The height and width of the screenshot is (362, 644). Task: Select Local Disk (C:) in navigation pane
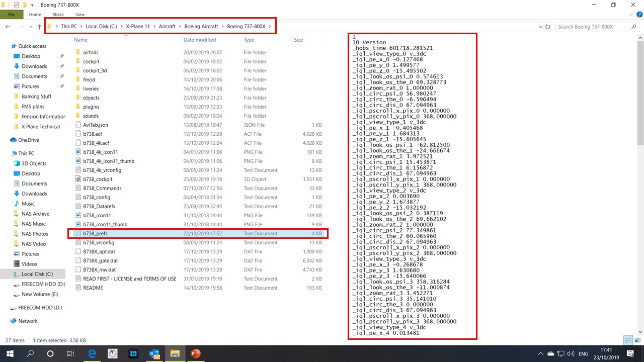pos(33,274)
